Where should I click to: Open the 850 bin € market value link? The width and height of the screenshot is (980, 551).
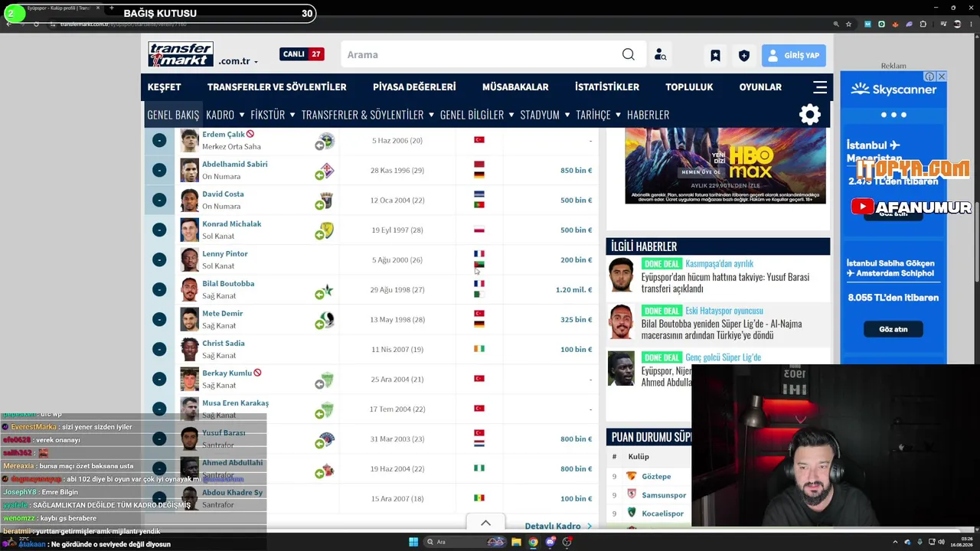[577, 171]
